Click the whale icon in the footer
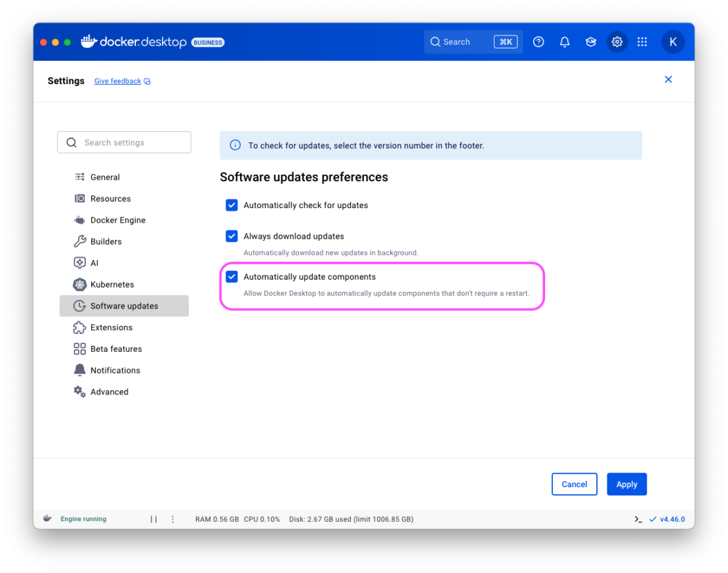Screen dimensions: 728x573 (47, 519)
